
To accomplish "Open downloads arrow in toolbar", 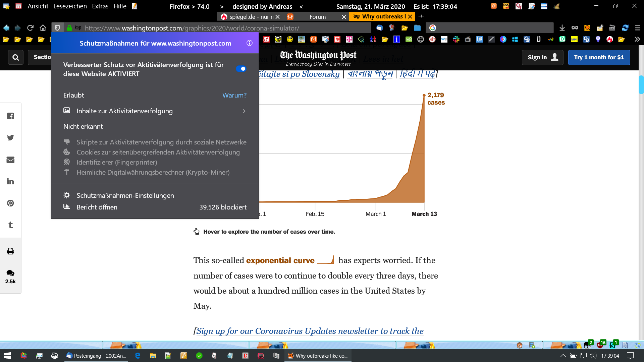I will point(562,28).
